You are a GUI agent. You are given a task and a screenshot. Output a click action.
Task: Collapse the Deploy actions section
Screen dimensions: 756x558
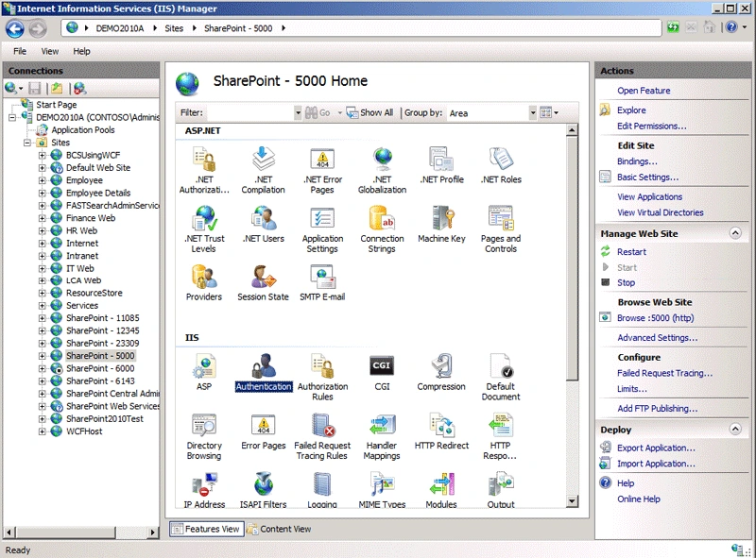(735, 429)
